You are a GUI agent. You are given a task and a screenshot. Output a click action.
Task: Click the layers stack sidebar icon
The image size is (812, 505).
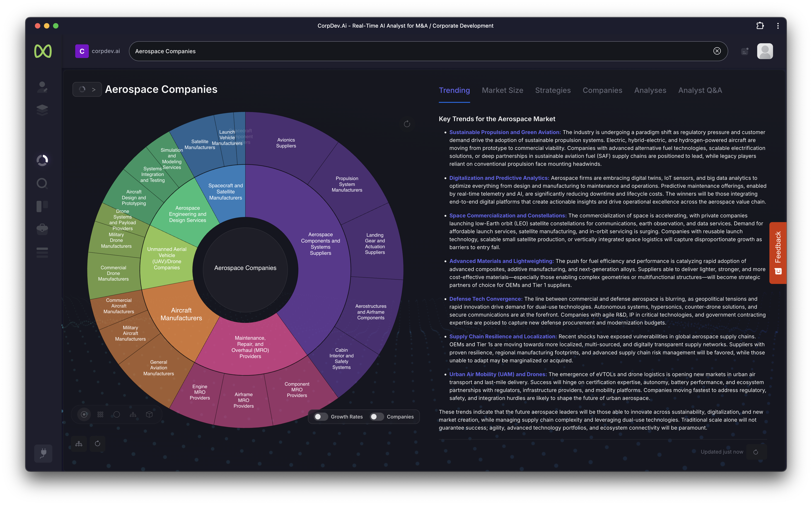click(x=42, y=109)
